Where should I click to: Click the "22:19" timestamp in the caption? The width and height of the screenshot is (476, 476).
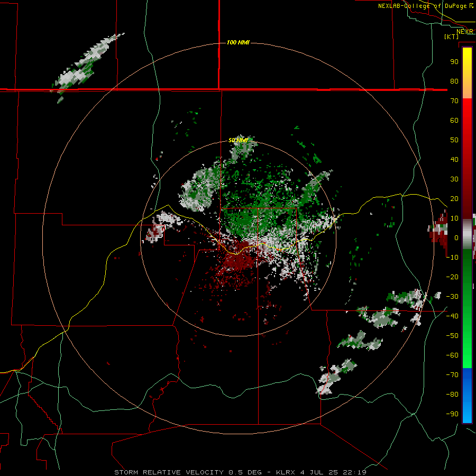[354, 472]
